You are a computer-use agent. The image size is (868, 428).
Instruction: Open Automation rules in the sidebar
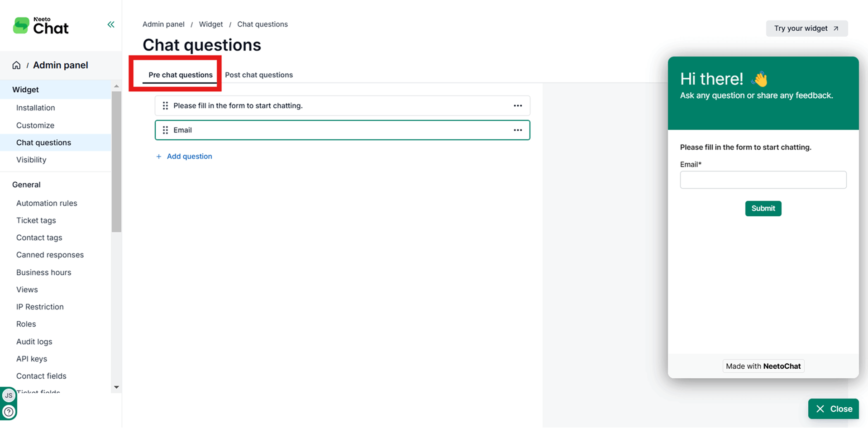[47, 203]
